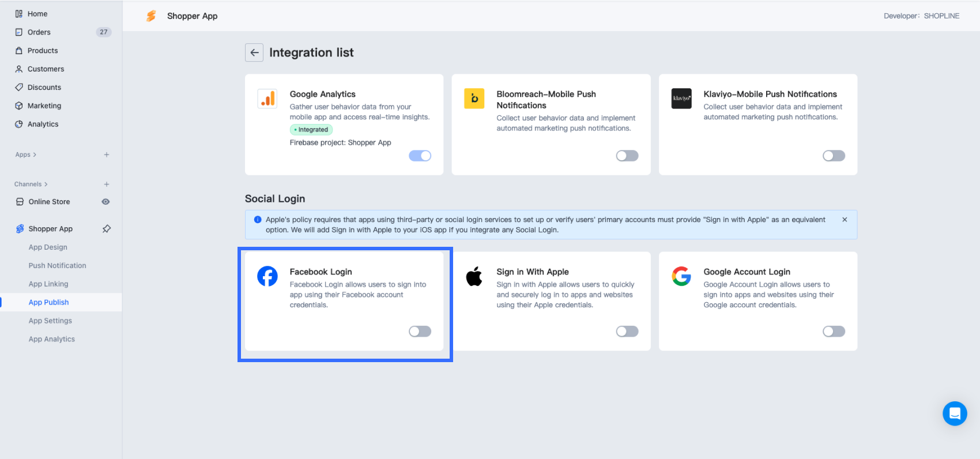The image size is (980, 459).
Task: Dismiss the Apple policy notice banner
Action: (845, 220)
